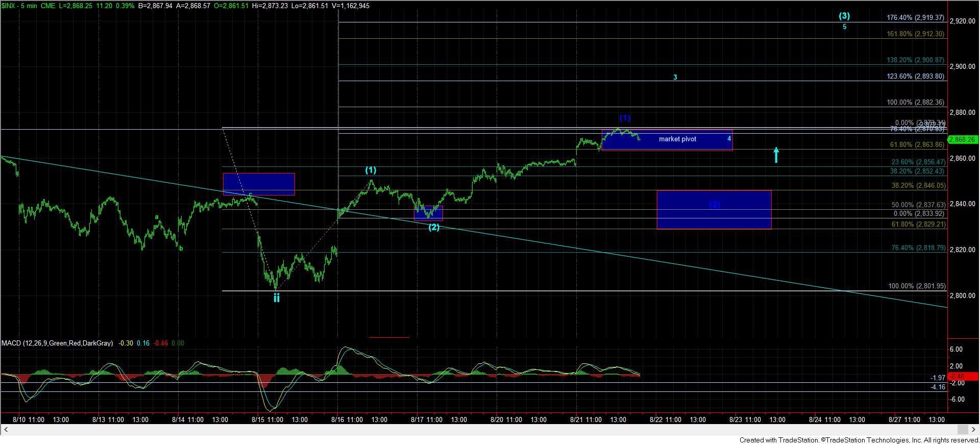Grab the horizontal scrollbar thumb
This screenshot has width=980, height=444.
click(963, 429)
